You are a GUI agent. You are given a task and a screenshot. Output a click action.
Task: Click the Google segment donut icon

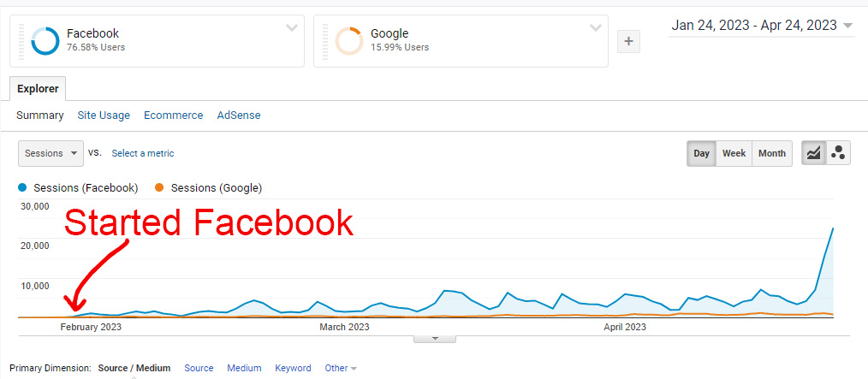(x=348, y=41)
